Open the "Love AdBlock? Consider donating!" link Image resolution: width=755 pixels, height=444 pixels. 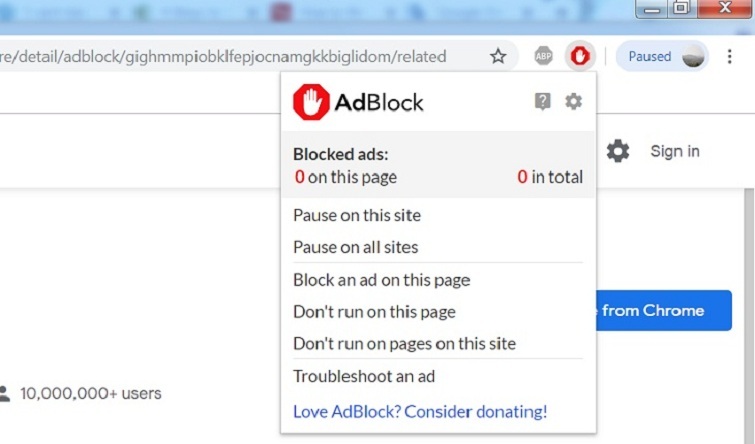(420, 411)
